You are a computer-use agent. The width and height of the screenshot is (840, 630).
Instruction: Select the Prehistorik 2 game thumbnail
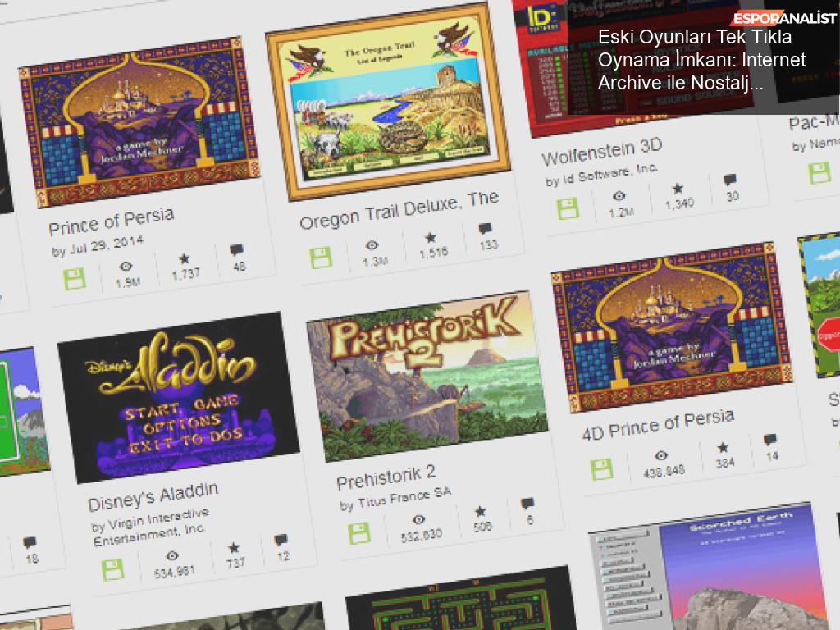coord(427,376)
